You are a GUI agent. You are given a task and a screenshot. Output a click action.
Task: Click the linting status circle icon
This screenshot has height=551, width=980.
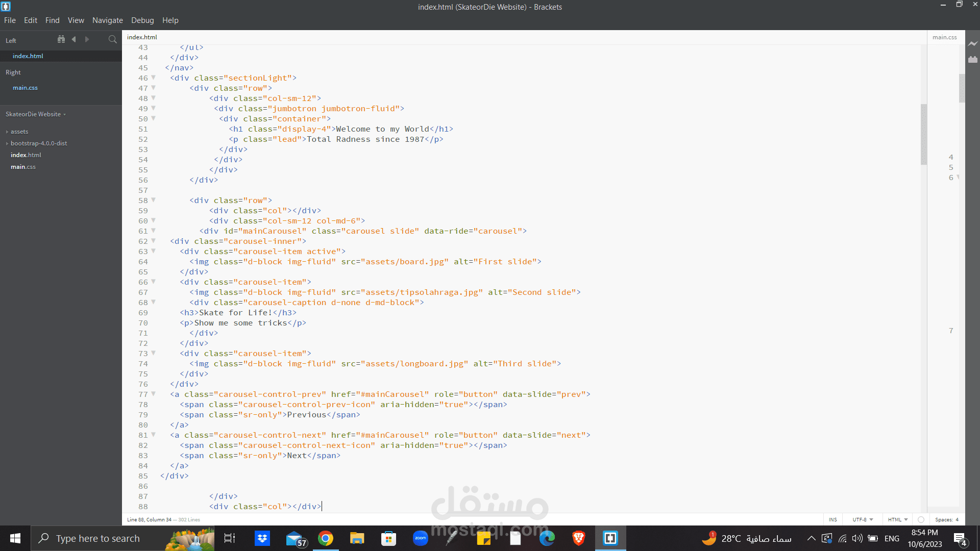tap(921, 519)
